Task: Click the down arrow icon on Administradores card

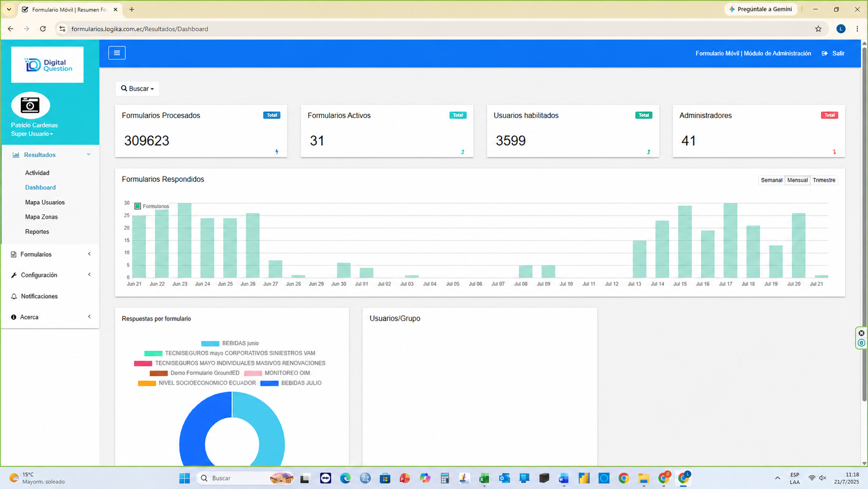Action: [834, 152]
